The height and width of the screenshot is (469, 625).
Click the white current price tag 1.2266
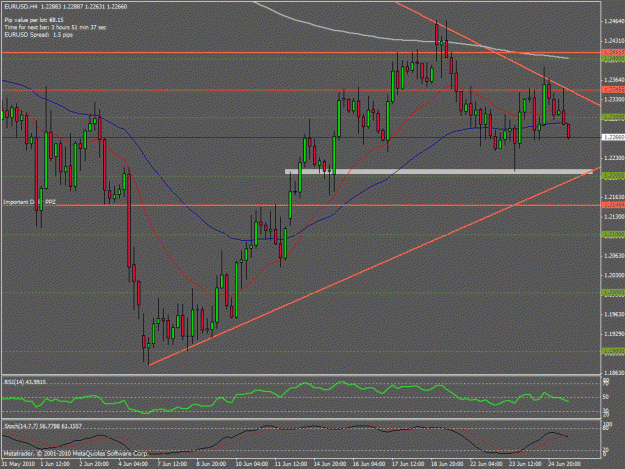pyautogui.click(x=613, y=137)
